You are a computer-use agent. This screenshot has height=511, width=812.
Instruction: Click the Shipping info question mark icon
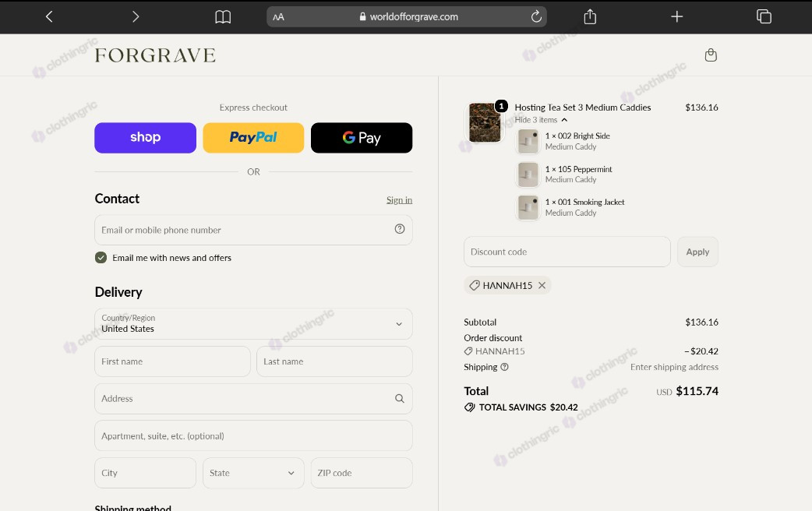504,367
